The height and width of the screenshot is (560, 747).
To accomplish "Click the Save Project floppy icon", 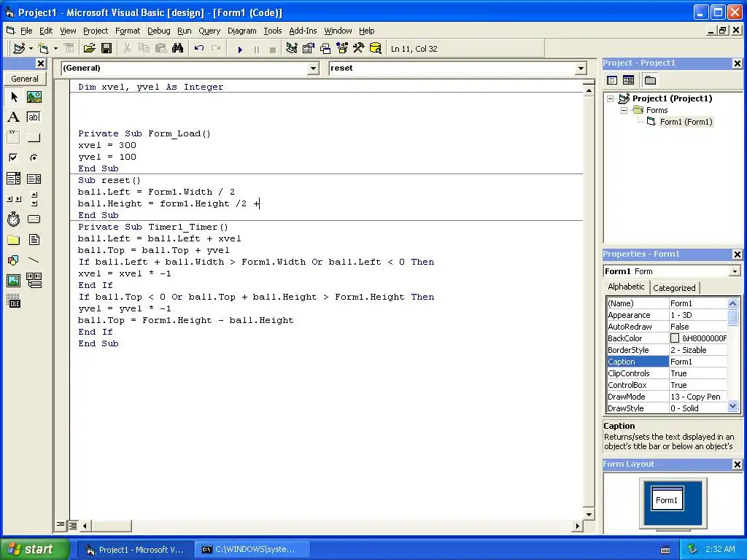I will tap(107, 48).
